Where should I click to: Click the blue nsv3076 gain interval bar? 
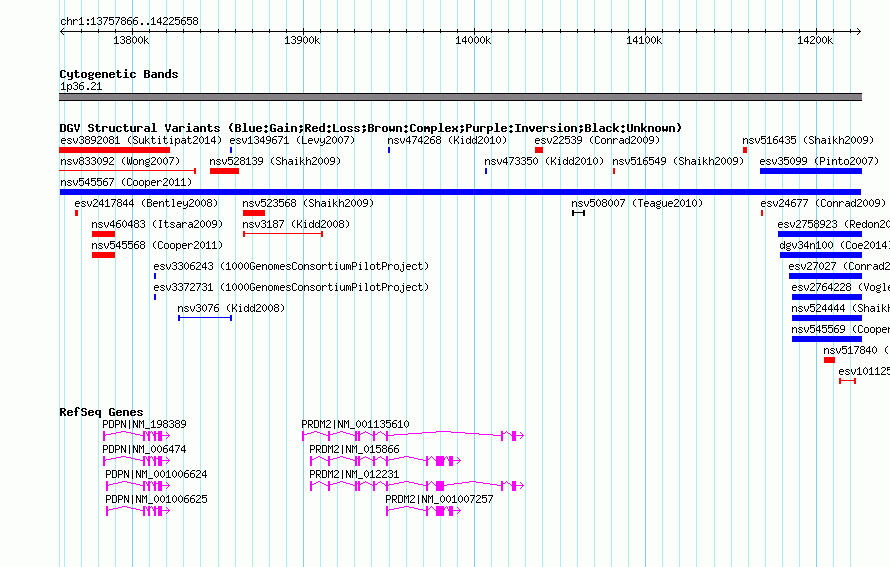point(205,318)
